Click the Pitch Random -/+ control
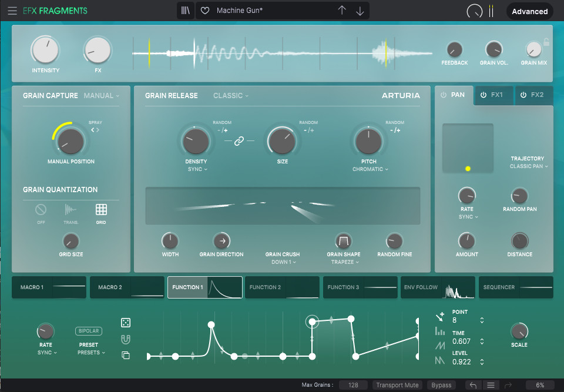 pyautogui.click(x=395, y=130)
